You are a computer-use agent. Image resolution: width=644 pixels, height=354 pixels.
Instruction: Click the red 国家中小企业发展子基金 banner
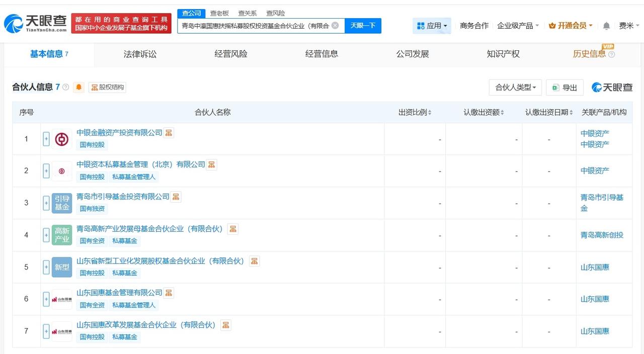click(x=121, y=23)
